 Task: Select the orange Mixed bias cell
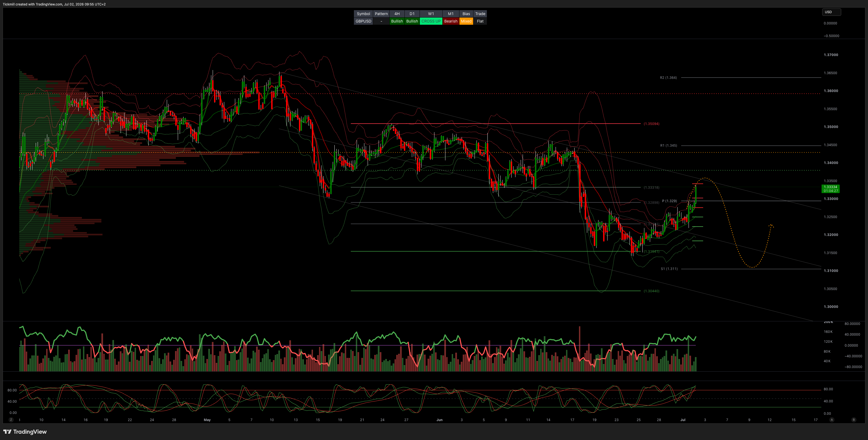[466, 21]
